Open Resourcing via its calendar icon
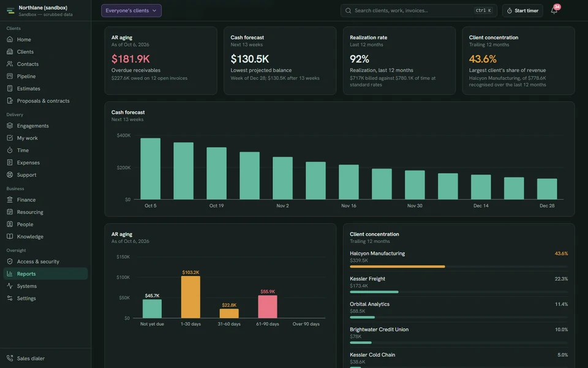 pos(10,212)
